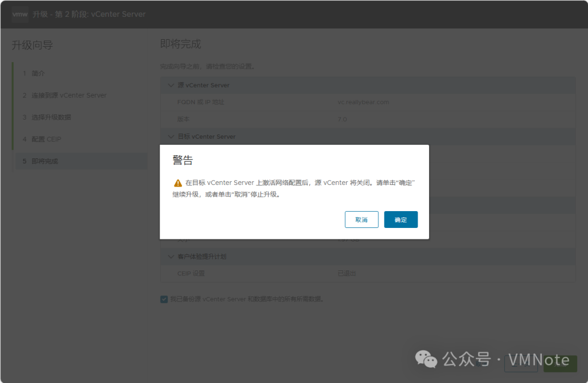Click the vc.reallybear.com FQDN value
The height and width of the screenshot is (383, 588).
point(363,102)
